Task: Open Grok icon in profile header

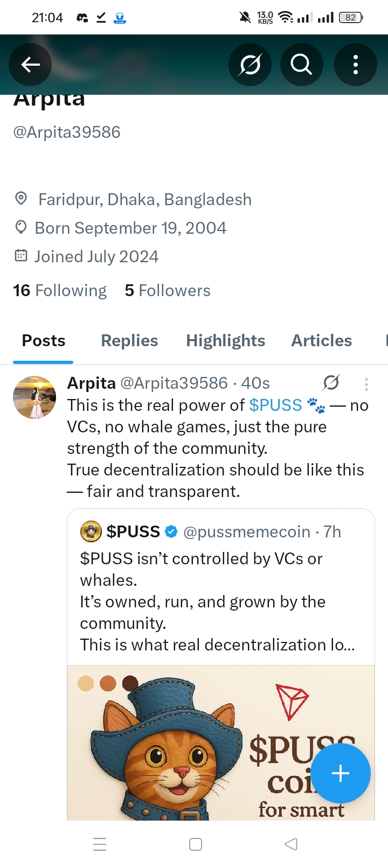Action: 250,65
